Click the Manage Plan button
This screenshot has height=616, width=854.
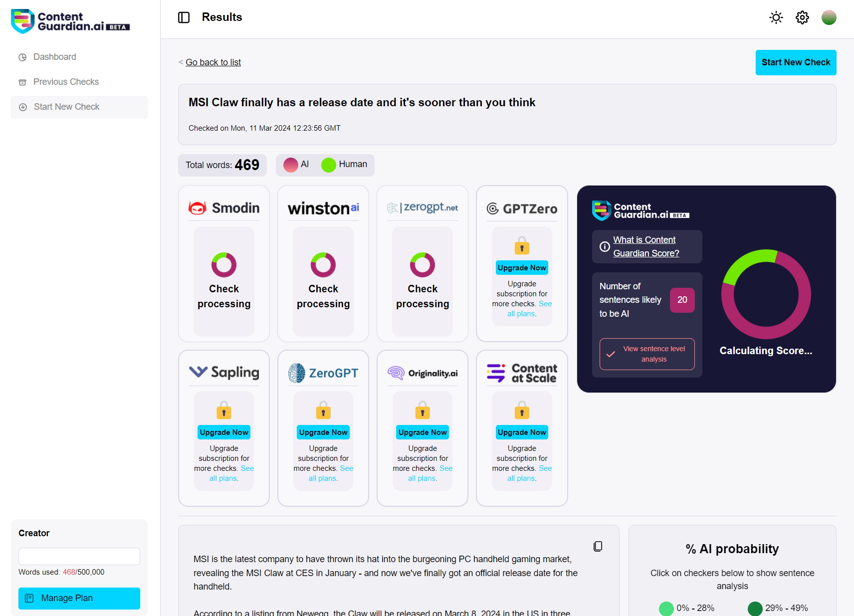(79, 599)
